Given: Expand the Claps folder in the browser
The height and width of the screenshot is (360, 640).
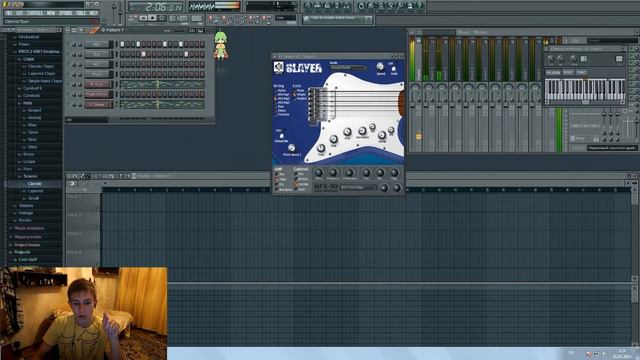Looking at the screenshot, I should point(28,59).
